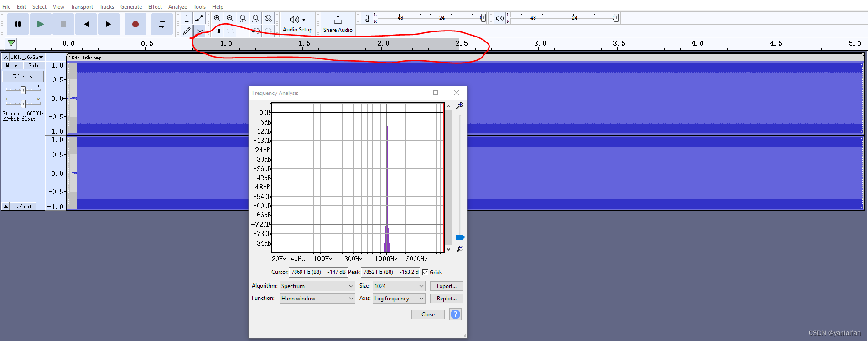
Task: Open the Size 1024 dropdown
Action: coord(399,286)
